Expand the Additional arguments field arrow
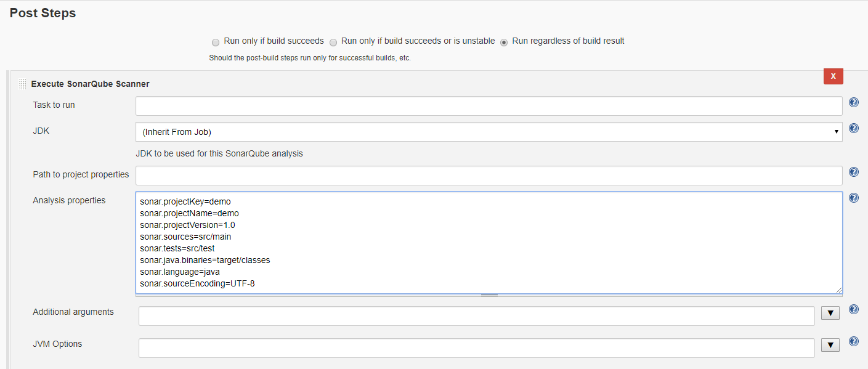 830,314
